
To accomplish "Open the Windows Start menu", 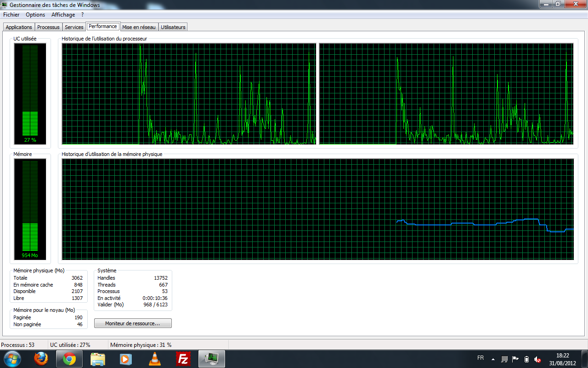I will (12, 358).
